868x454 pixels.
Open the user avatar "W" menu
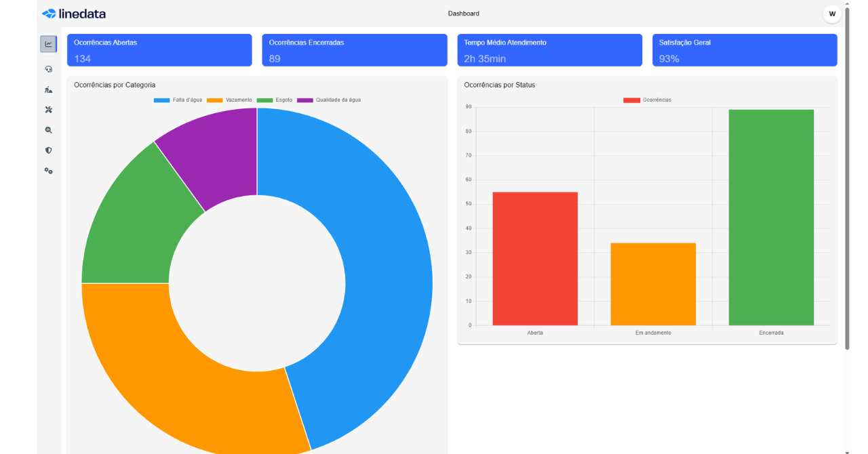click(x=832, y=14)
